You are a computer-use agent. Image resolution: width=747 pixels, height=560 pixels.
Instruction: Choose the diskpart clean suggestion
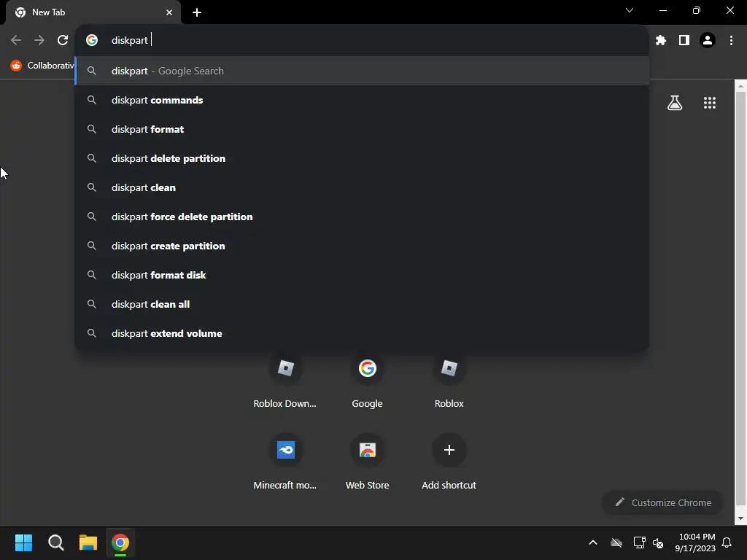[362, 187]
